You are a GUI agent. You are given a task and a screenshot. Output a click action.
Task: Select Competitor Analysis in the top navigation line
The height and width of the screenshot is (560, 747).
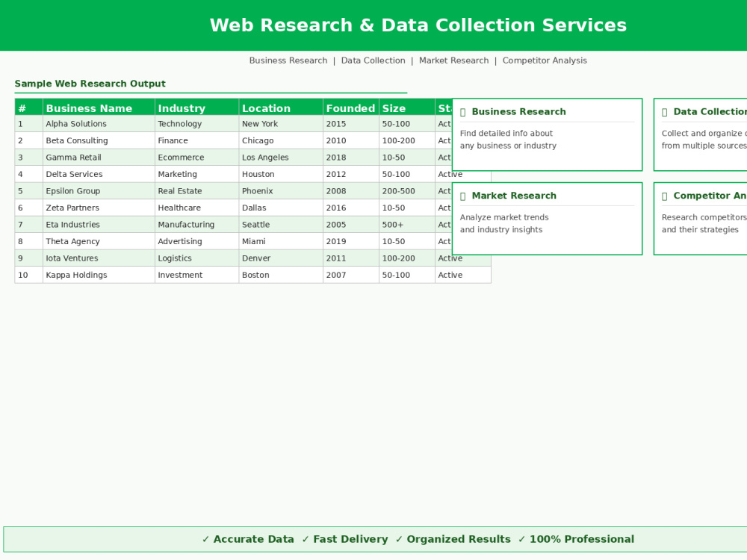pyautogui.click(x=545, y=60)
